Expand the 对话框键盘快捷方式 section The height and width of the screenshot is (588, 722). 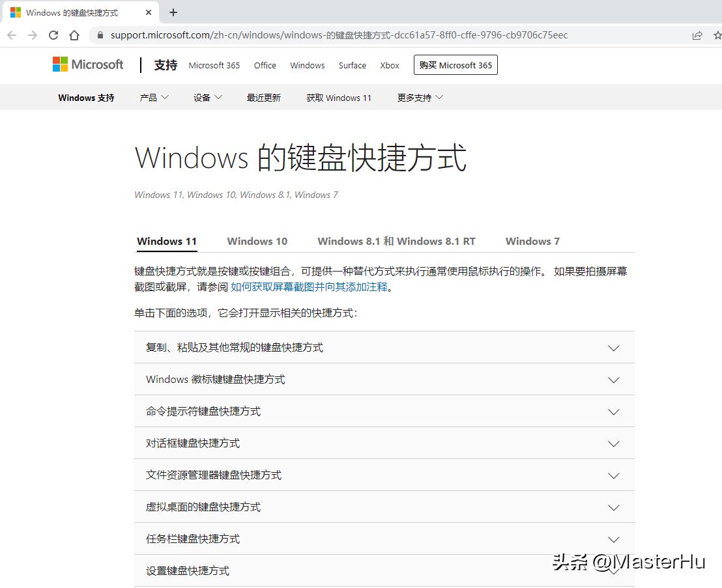point(383,443)
